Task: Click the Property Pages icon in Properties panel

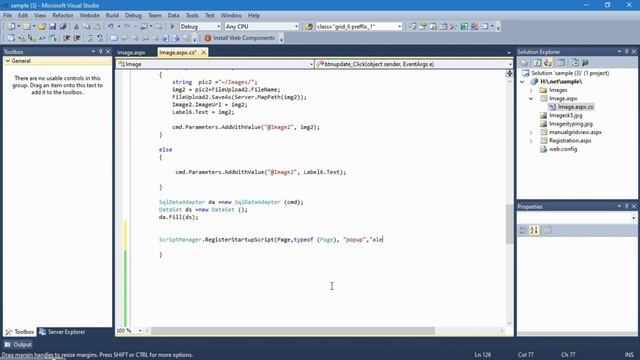Action: coord(547,231)
